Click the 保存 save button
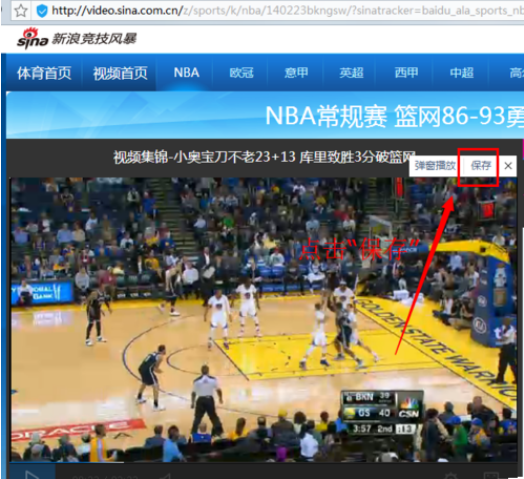Image resolution: width=524 pixels, height=479 pixels. click(481, 165)
